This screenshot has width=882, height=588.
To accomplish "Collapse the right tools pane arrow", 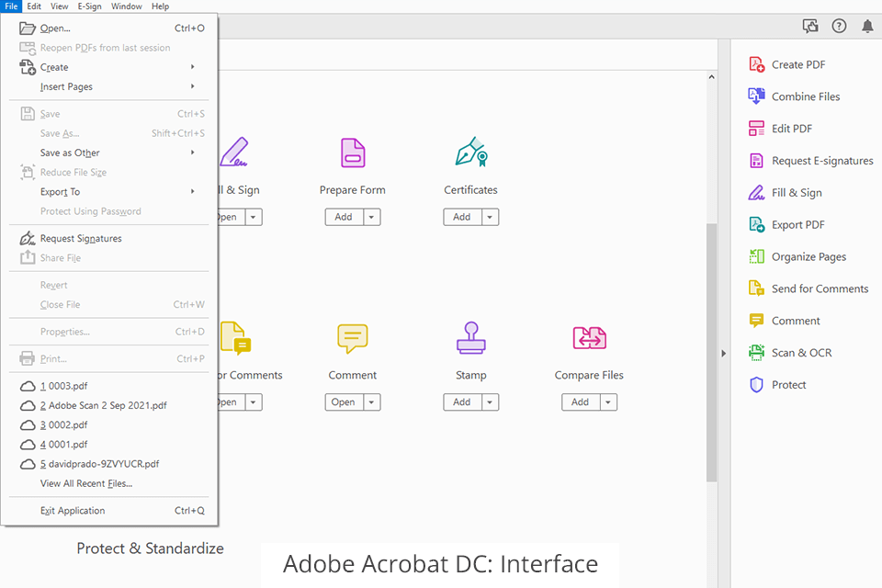I will pos(724,353).
